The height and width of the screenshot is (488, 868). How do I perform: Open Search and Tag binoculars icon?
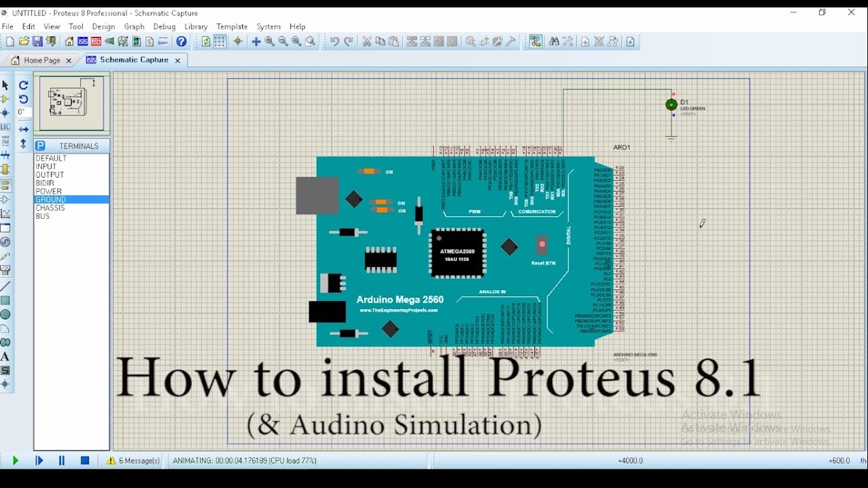click(554, 41)
